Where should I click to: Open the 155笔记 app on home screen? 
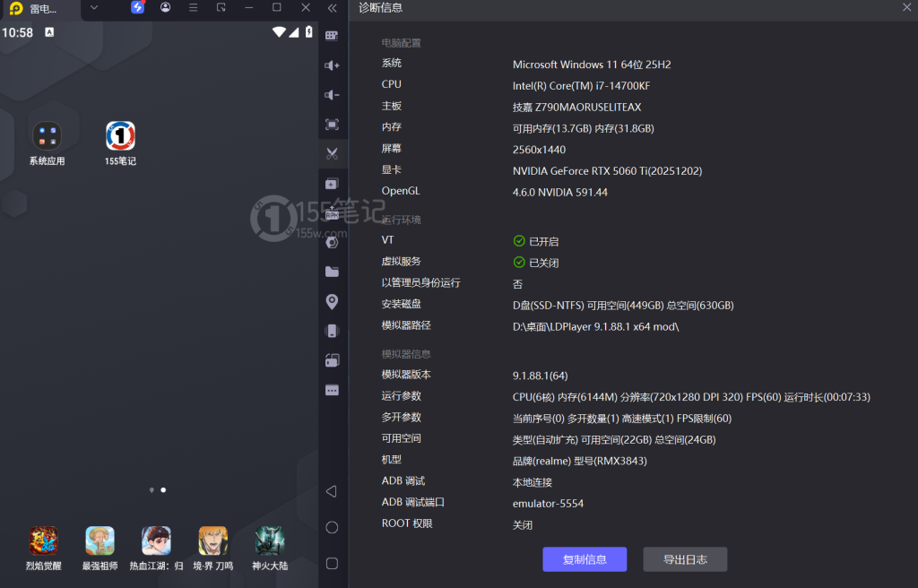[x=120, y=137]
